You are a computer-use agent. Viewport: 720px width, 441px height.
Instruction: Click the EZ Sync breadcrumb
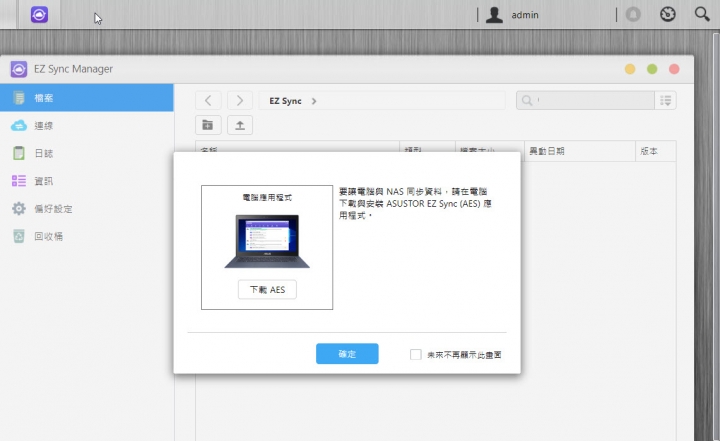[x=285, y=101]
